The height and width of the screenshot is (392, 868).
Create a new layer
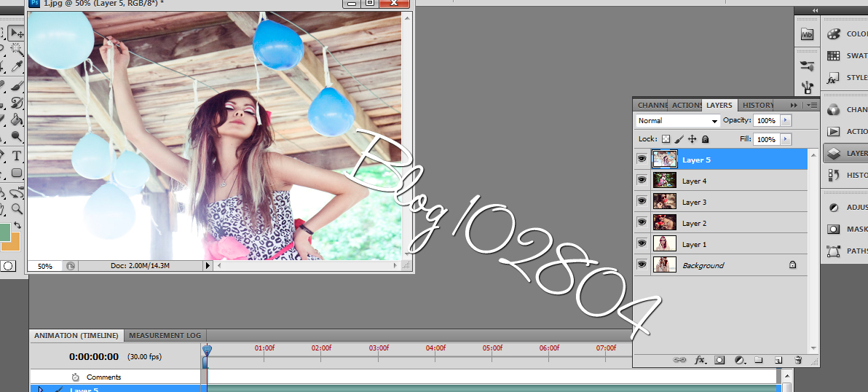(778, 360)
